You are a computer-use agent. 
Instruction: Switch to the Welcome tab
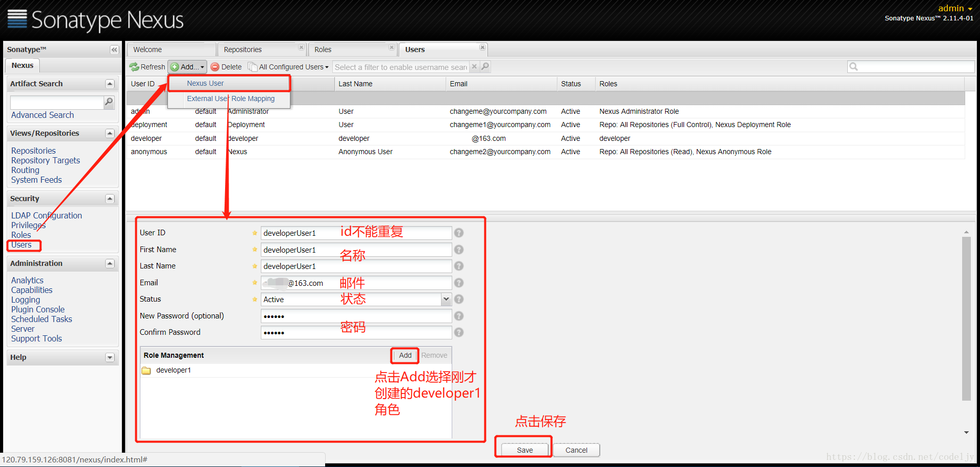171,50
